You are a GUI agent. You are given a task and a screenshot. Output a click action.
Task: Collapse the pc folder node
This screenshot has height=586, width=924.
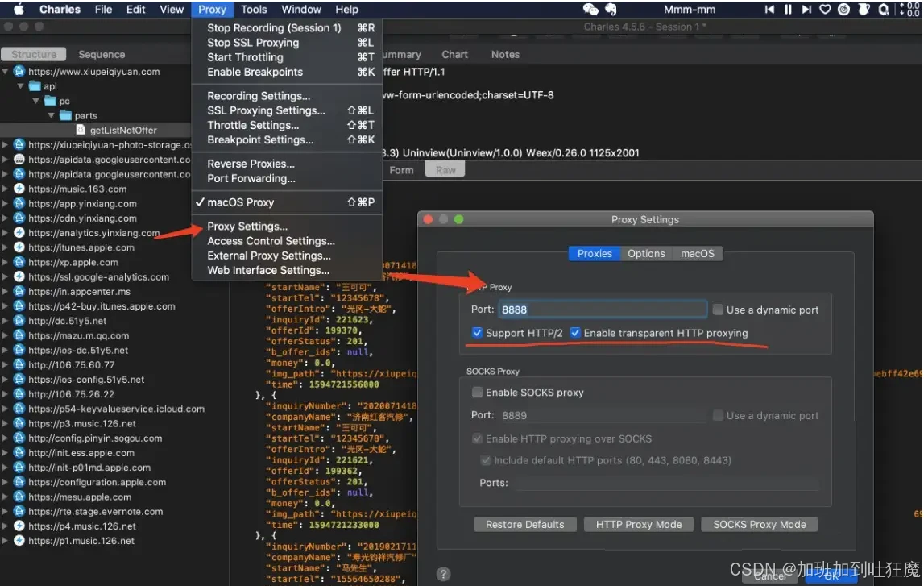(36, 101)
